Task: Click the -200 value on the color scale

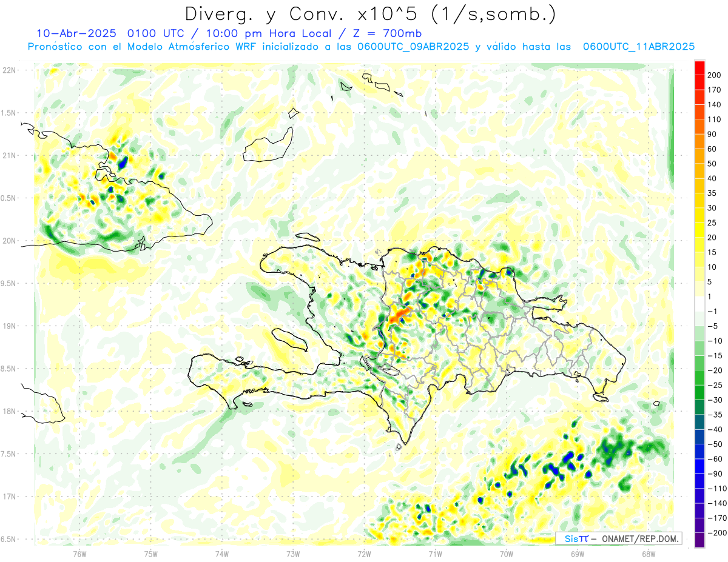Action: tap(716, 533)
